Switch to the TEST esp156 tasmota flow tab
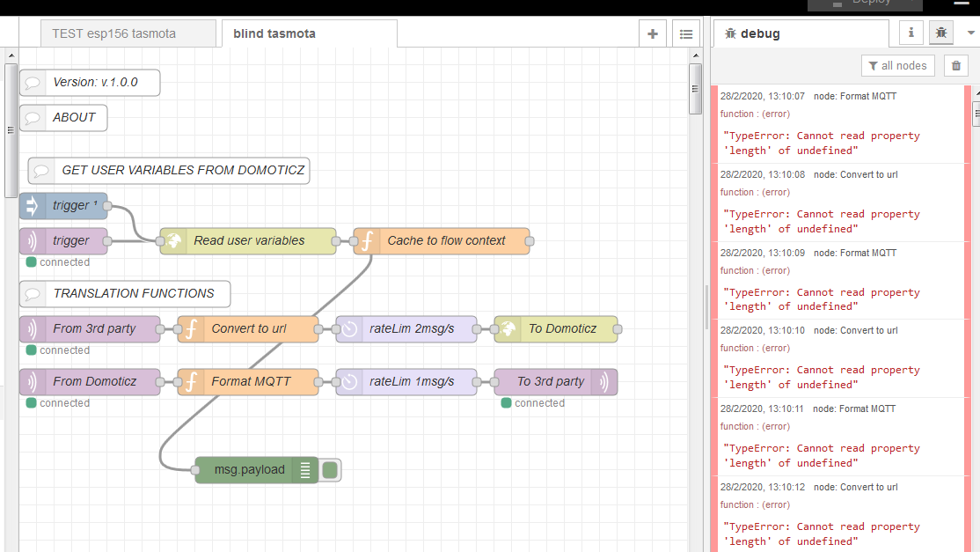Screen dimensions: 980x552 (128, 32)
